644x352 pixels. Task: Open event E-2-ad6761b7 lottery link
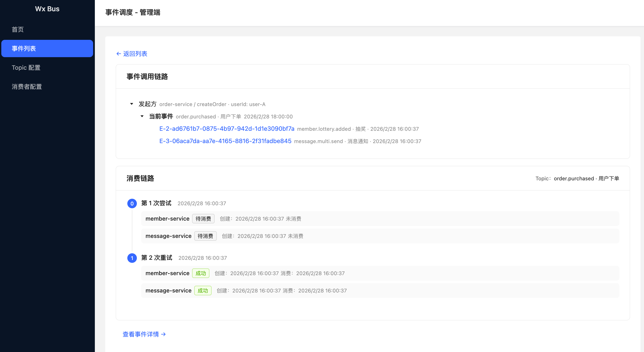point(227,129)
